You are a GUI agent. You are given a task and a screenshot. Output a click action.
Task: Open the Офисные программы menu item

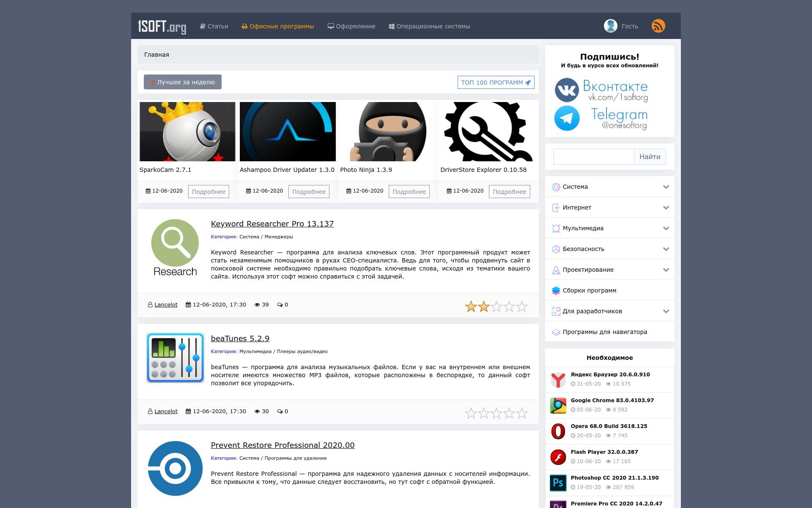point(278,26)
